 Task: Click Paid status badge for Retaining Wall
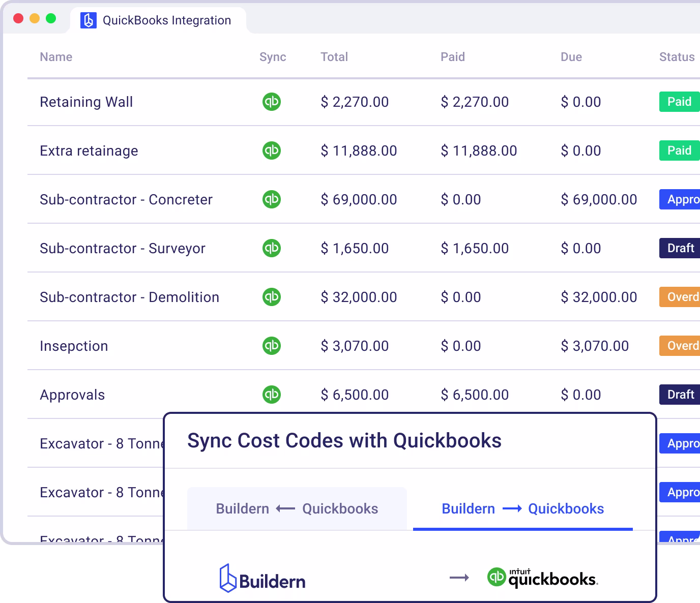(680, 102)
